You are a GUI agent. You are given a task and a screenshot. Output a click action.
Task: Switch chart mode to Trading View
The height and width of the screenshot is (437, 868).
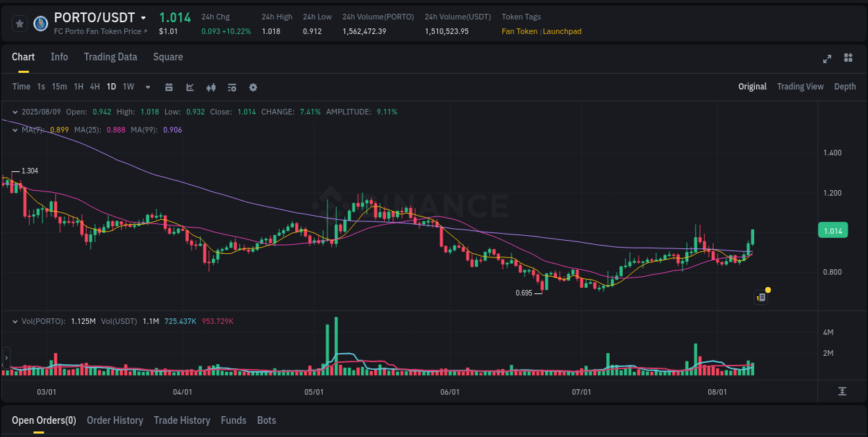800,87
